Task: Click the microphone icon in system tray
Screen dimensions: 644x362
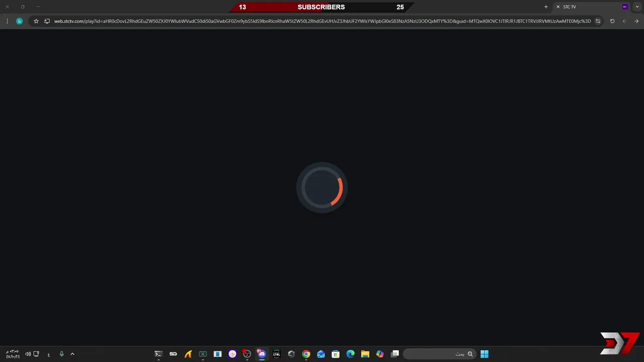Action: coord(61,354)
